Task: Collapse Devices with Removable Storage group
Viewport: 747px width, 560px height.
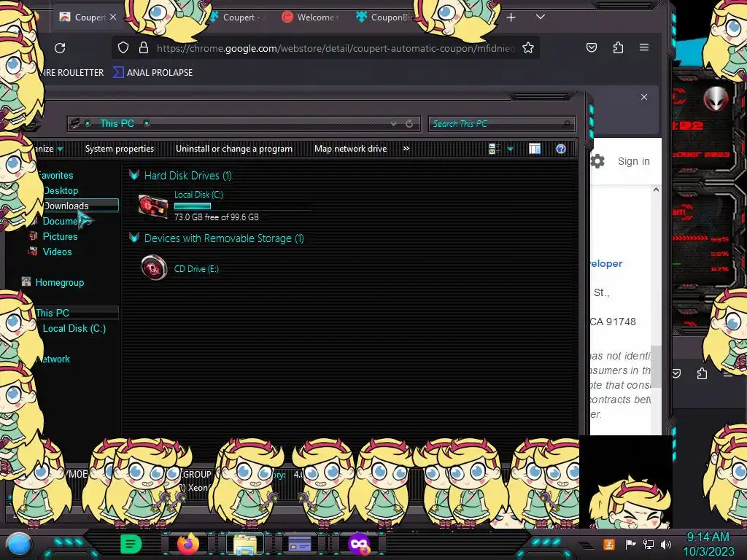Action: tap(134, 238)
